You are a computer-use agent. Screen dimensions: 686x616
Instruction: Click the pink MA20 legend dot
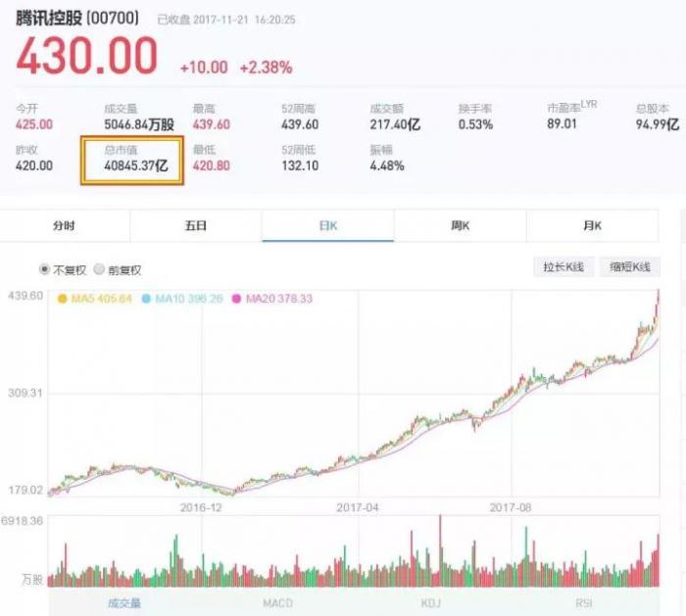pos(236,299)
